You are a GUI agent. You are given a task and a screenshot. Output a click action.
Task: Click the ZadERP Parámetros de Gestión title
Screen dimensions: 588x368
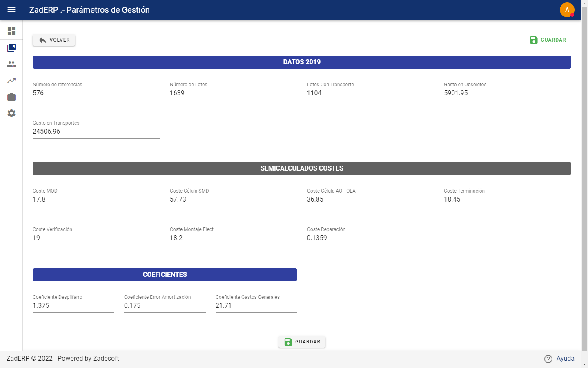click(x=89, y=10)
